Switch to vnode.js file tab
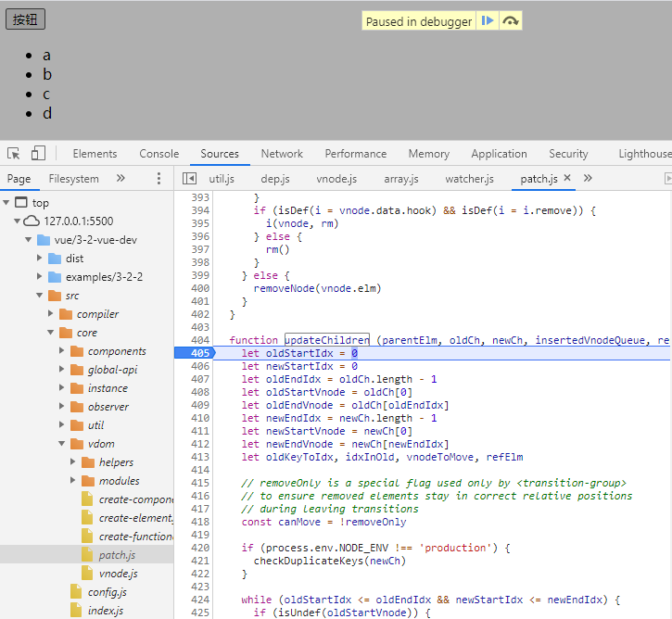Viewport: 672px width, 619px height. [x=336, y=179]
